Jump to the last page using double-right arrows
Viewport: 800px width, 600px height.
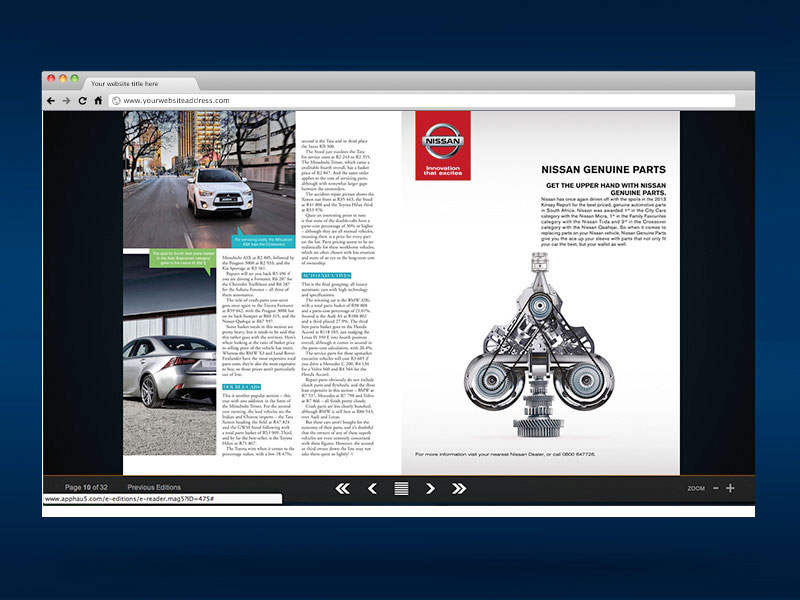tap(459, 488)
